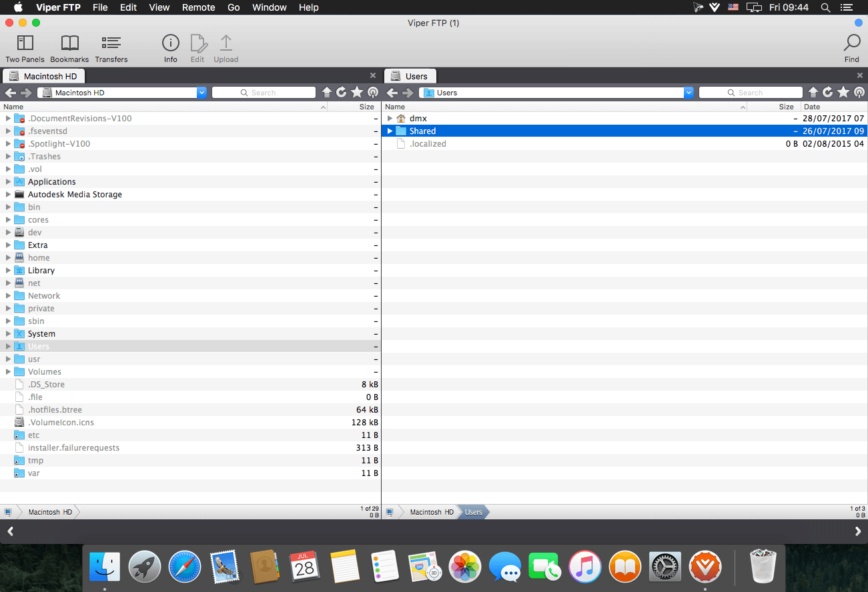Click Macintosh HD in right breadcrumb
The width and height of the screenshot is (868, 592).
[x=431, y=512]
